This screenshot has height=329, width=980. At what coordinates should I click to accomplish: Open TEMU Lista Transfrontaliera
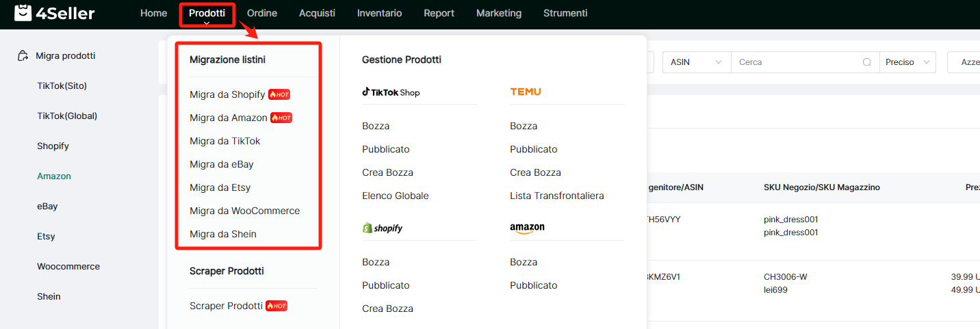click(557, 196)
